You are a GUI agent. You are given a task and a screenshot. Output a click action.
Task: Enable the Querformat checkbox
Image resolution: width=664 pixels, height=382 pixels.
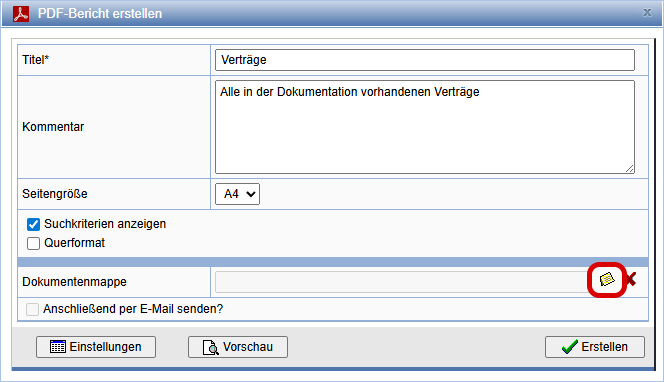(x=33, y=244)
